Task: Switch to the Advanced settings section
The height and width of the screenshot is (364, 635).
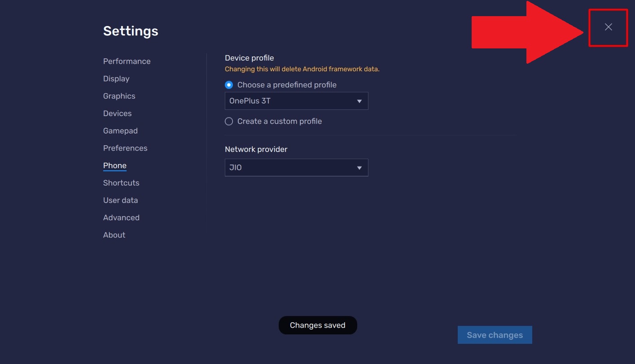Action: (x=121, y=217)
